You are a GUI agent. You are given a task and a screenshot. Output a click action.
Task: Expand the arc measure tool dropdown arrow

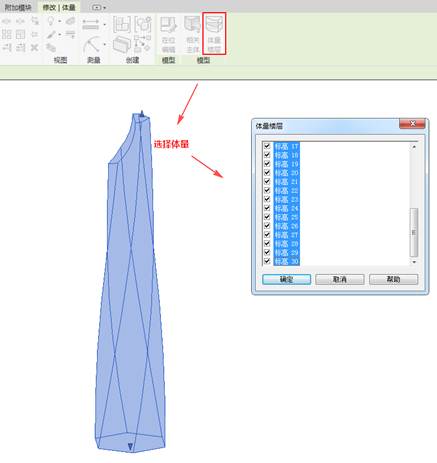click(x=105, y=44)
